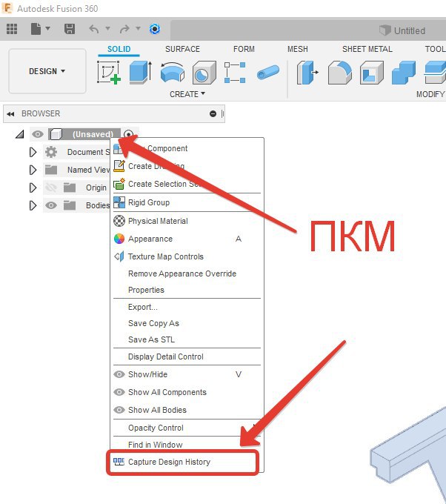Open the File menu document icon
The width and height of the screenshot is (446, 504).
(x=36, y=29)
